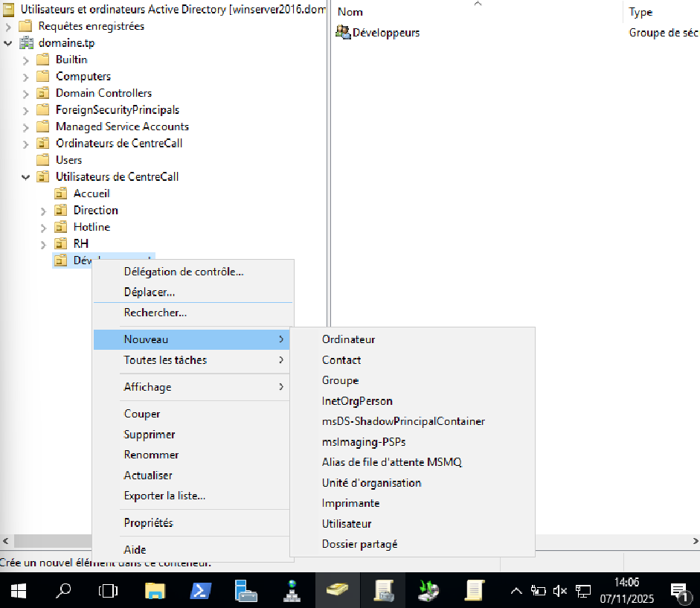Open PowerShell from the taskbar

pos(200,591)
